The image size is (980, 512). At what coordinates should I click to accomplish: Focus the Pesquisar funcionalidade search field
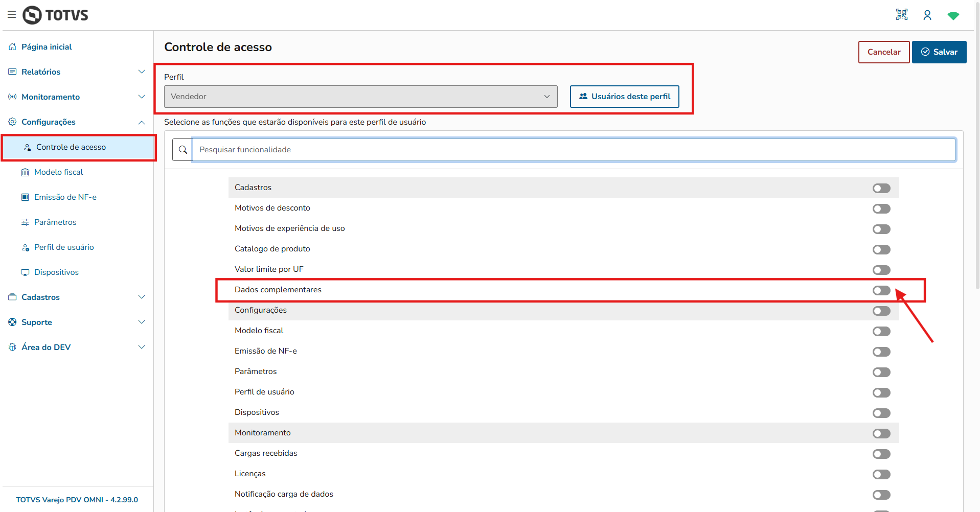(x=574, y=150)
